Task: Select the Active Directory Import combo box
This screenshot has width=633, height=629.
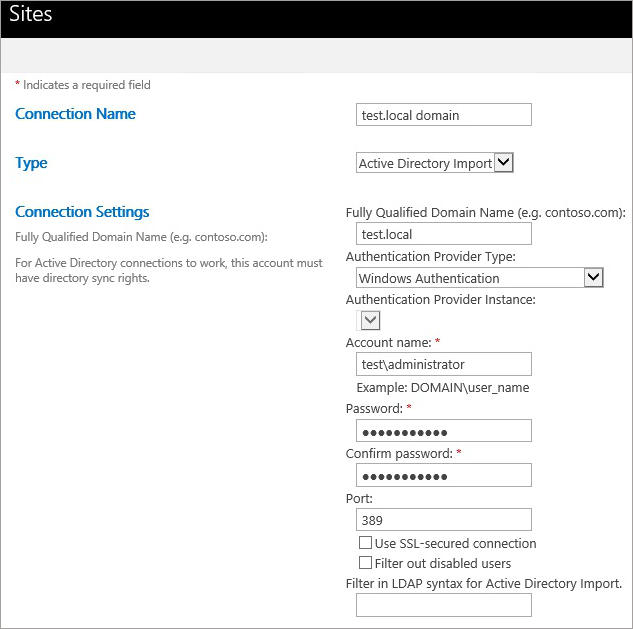Action: click(434, 162)
